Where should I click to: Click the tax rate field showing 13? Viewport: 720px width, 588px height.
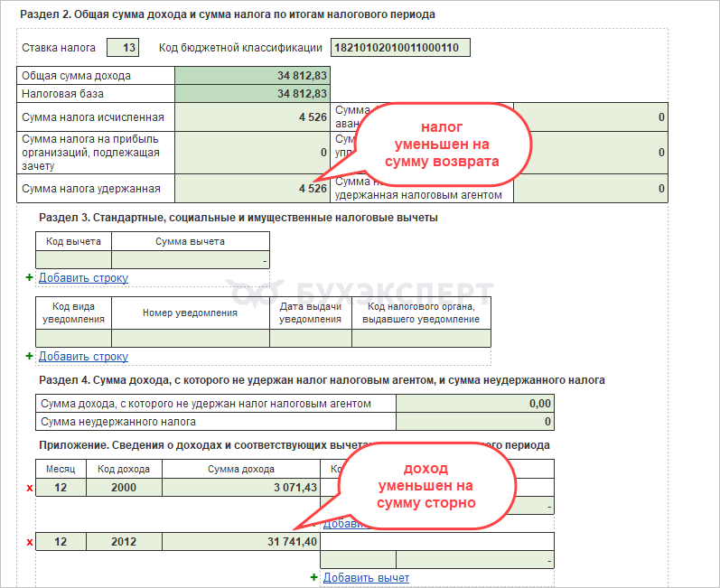[x=123, y=48]
